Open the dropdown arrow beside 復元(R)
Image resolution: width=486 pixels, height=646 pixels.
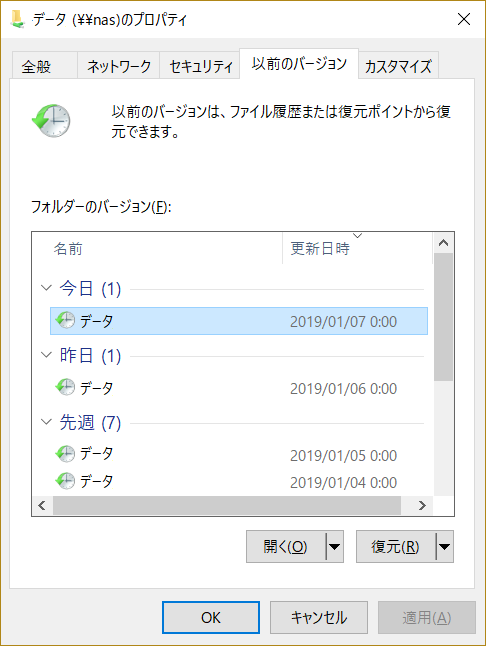pyautogui.click(x=444, y=547)
